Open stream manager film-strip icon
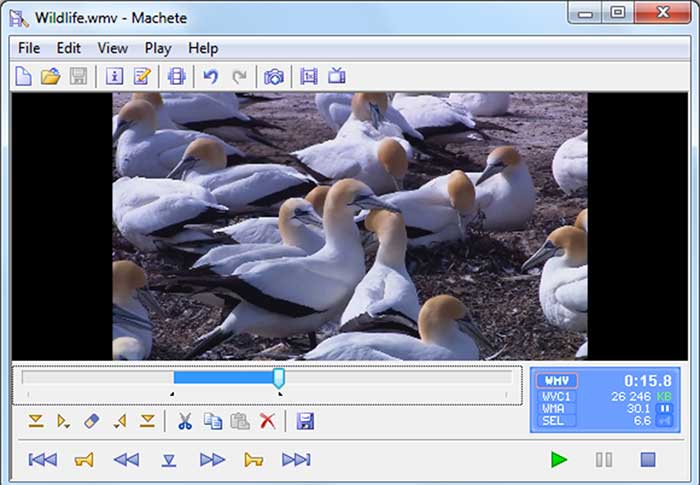 point(176,76)
